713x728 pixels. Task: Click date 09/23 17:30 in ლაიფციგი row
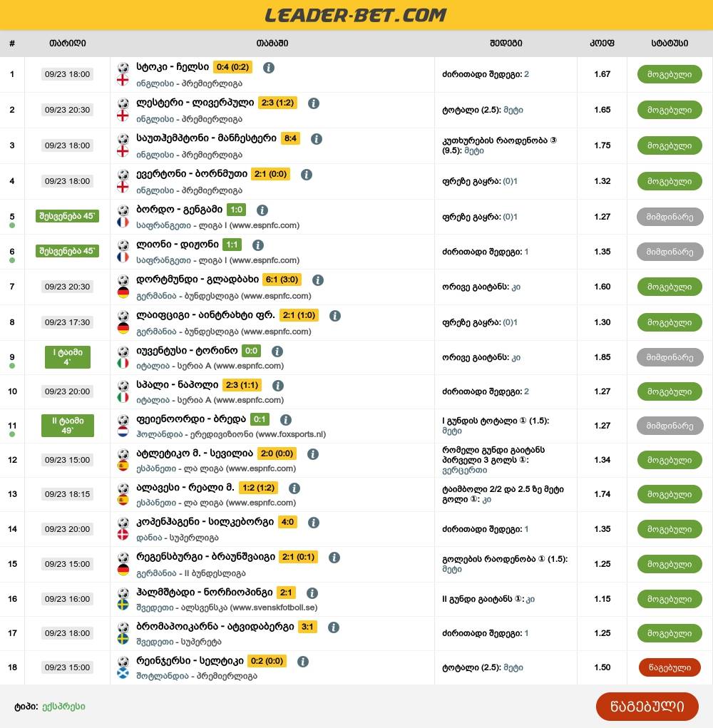point(67,322)
